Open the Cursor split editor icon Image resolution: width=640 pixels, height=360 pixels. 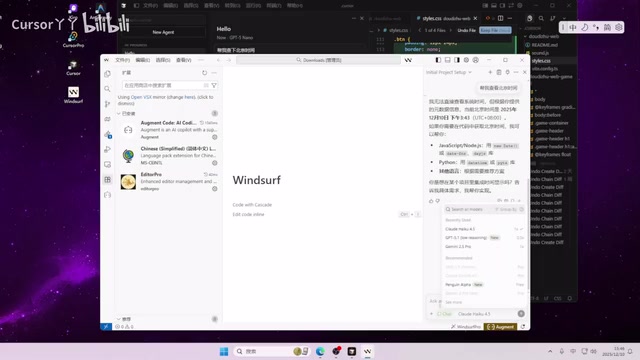coord(500,18)
